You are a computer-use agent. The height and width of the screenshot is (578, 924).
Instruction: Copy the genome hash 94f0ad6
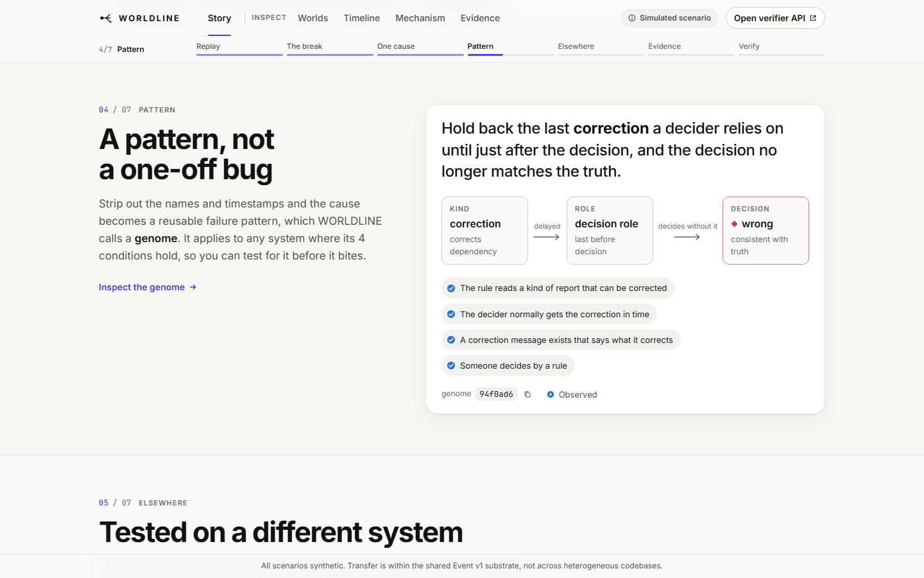[527, 394]
